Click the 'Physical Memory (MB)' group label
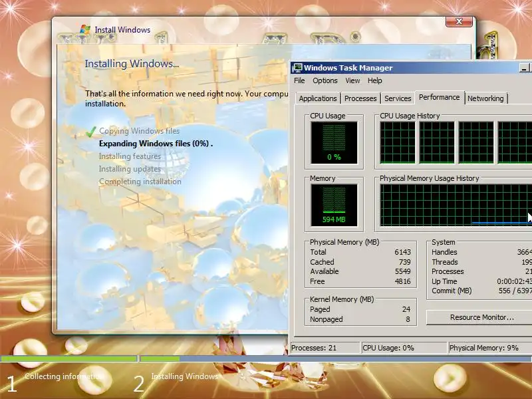This screenshot has width=532, height=399. [344, 242]
